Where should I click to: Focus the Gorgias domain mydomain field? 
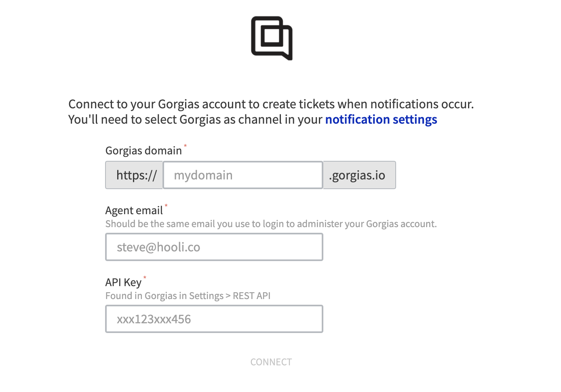243,175
